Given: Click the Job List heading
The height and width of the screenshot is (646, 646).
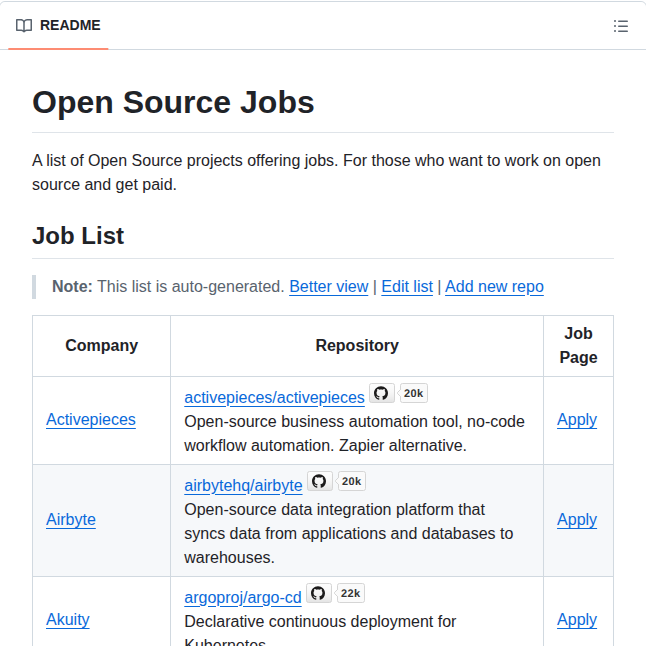Looking at the screenshot, I should [x=78, y=236].
